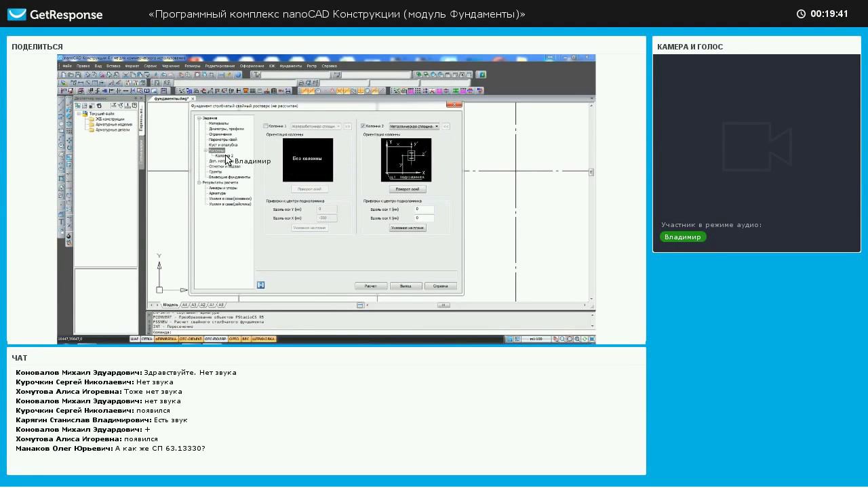
Task: Collapse the Колонны tree node
Action: click(x=205, y=150)
